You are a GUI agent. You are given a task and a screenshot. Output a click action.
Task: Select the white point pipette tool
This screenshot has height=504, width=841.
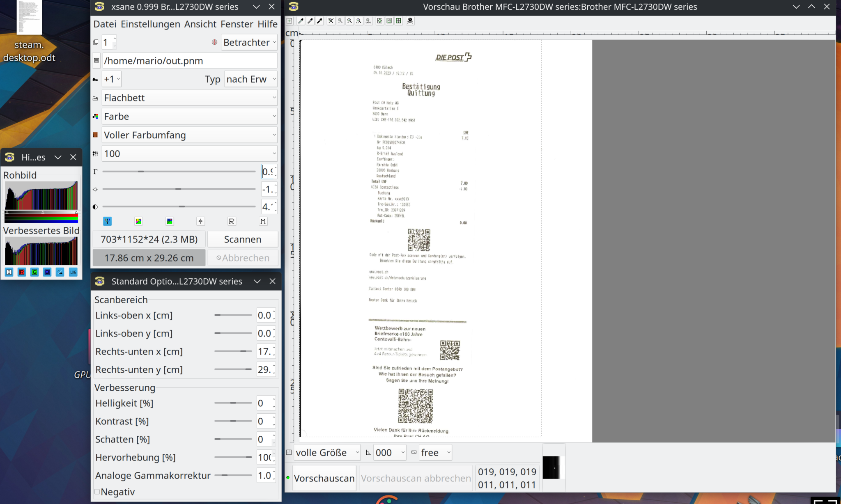301,21
